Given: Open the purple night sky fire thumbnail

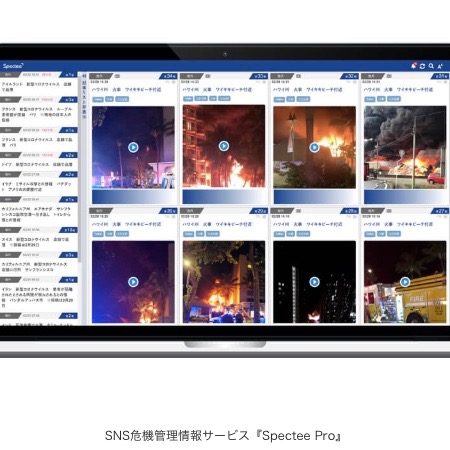Looking at the screenshot, I should tap(133, 282).
